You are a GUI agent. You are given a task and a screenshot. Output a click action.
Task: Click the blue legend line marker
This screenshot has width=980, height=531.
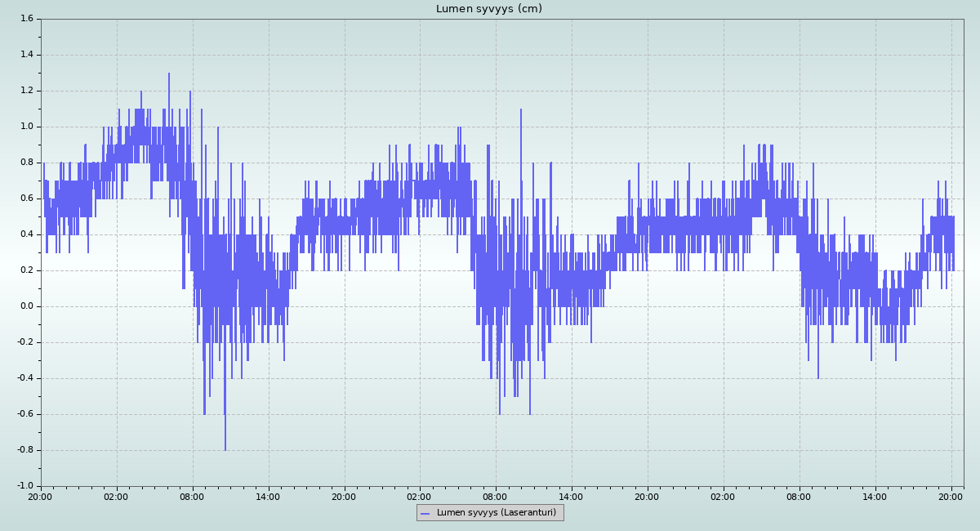(426, 513)
